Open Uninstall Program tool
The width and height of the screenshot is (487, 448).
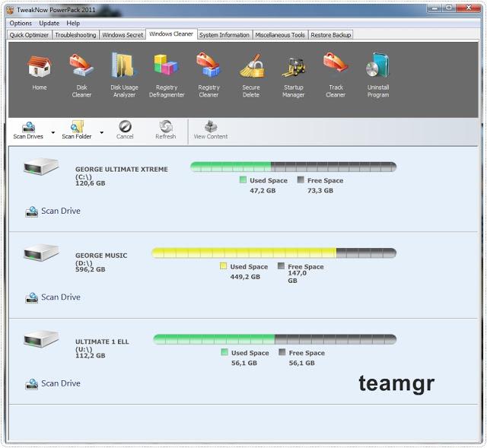(x=378, y=75)
